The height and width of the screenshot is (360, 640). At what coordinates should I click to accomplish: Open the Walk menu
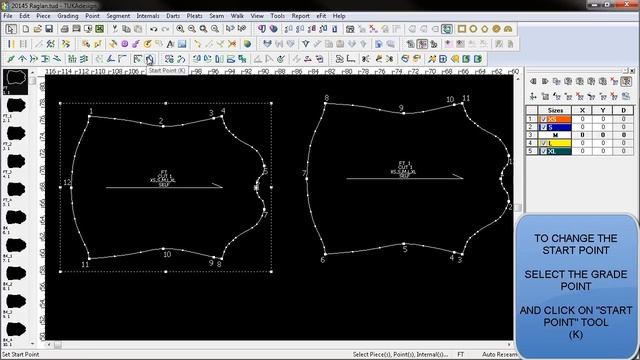pos(237,16)
